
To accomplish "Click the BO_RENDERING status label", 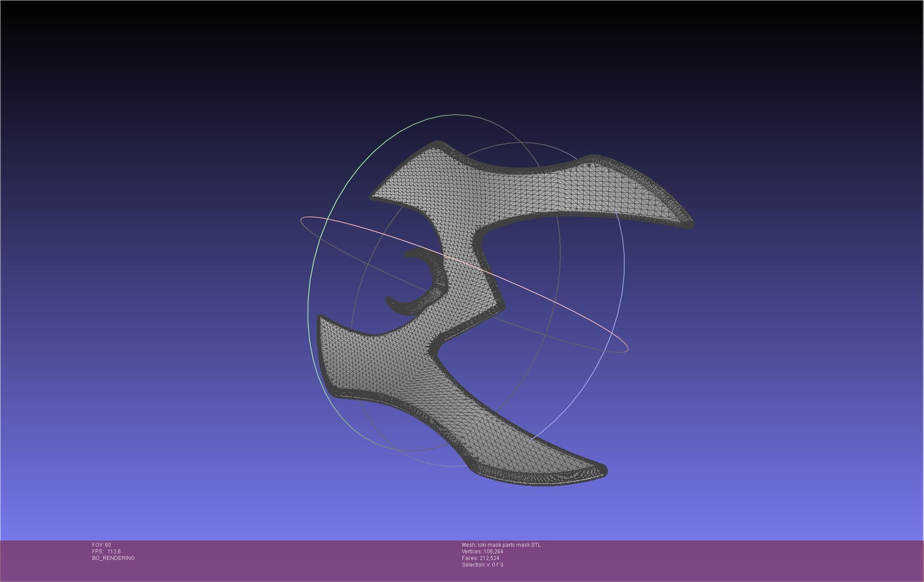I will (113, 558).
